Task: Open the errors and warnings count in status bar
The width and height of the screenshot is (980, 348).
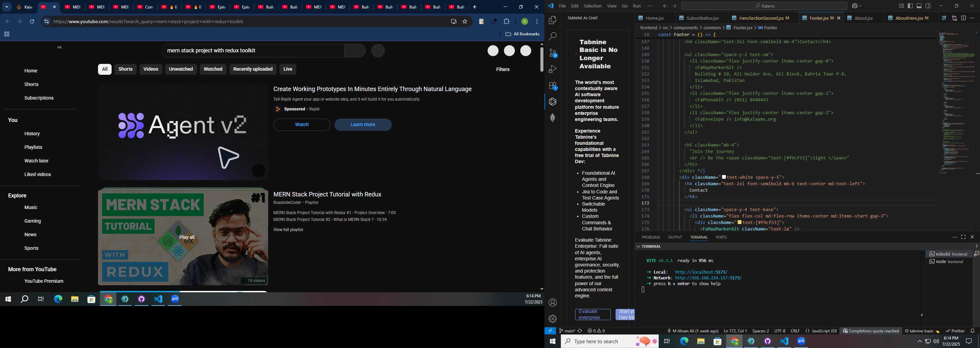Action: pyautogui.click(x=596, y=331)
